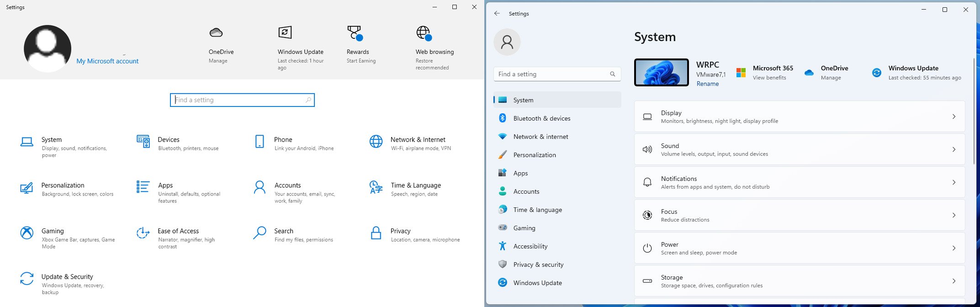Expand Power settings chevron
The height and width of the screenshot is (307, 980).
pos(954,248)
